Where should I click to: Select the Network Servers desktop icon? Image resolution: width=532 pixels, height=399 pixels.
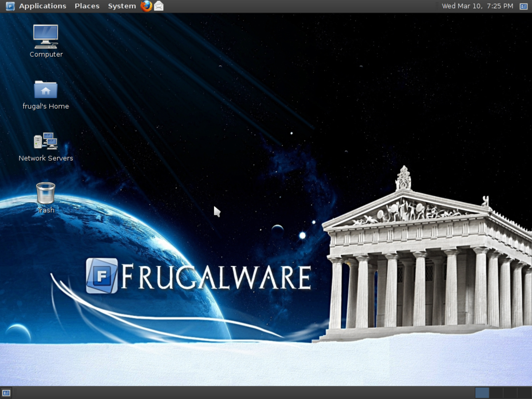point(46,147)
